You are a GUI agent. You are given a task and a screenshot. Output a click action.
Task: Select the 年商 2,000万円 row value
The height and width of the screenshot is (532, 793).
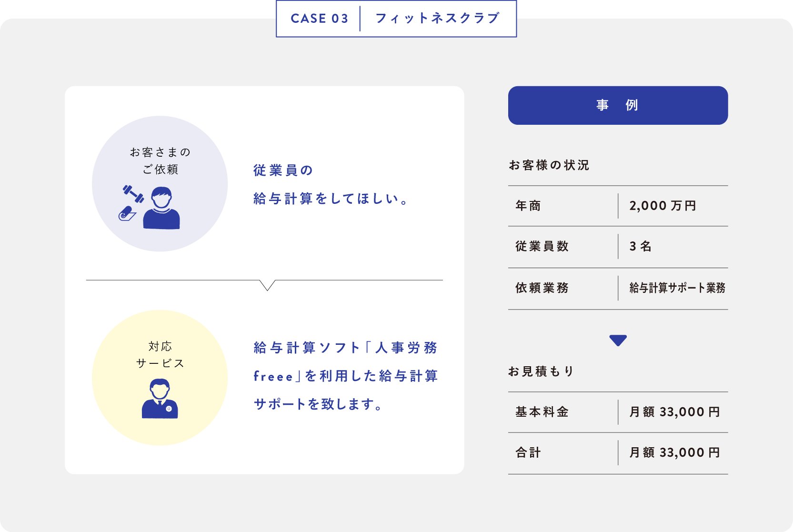[663, 206]
